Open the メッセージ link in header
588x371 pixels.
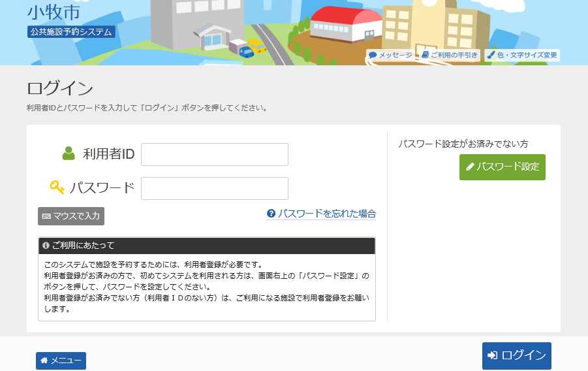pos(395,56)
